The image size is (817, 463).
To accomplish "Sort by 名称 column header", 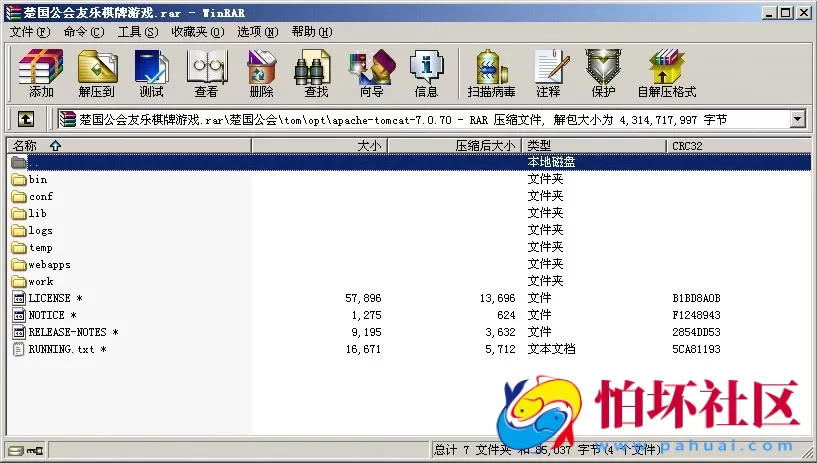I will coord(129,146).
